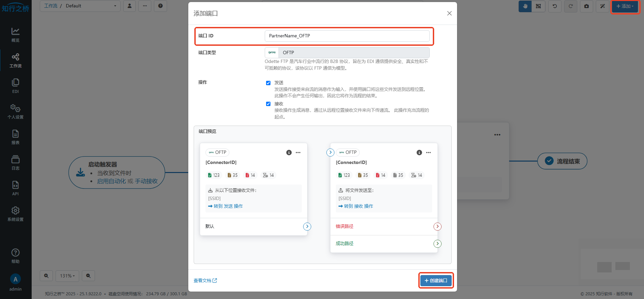
Task: Open the API section in sidebar
Action: 15,188
